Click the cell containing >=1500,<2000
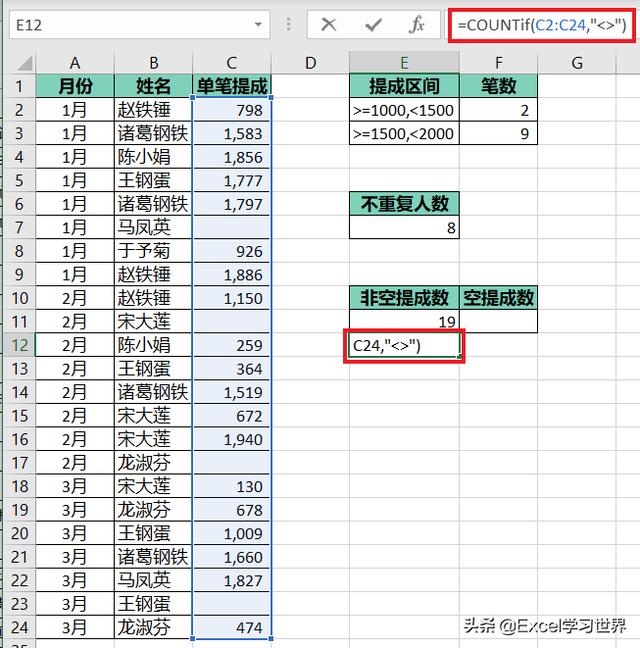 (x=404, y=133)
